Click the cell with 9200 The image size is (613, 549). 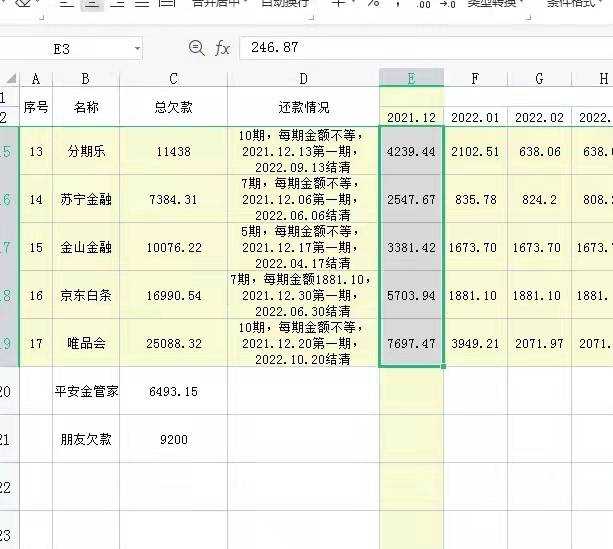174,439
